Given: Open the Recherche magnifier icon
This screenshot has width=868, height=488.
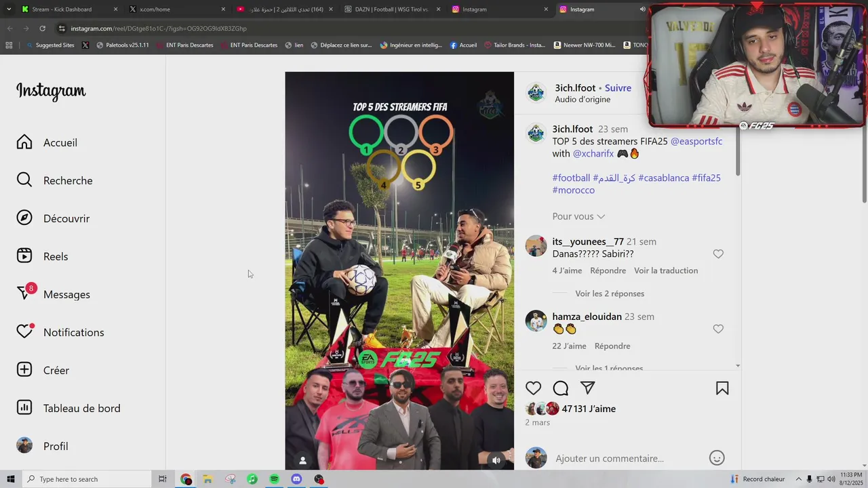Looking at the screenshot, I should click(x=24, y=180).
